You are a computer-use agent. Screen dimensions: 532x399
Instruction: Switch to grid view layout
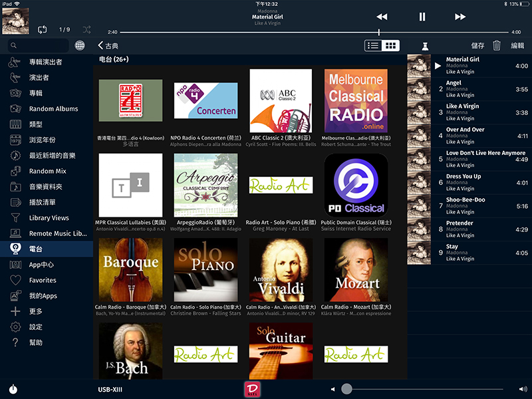tap(391, 45)
